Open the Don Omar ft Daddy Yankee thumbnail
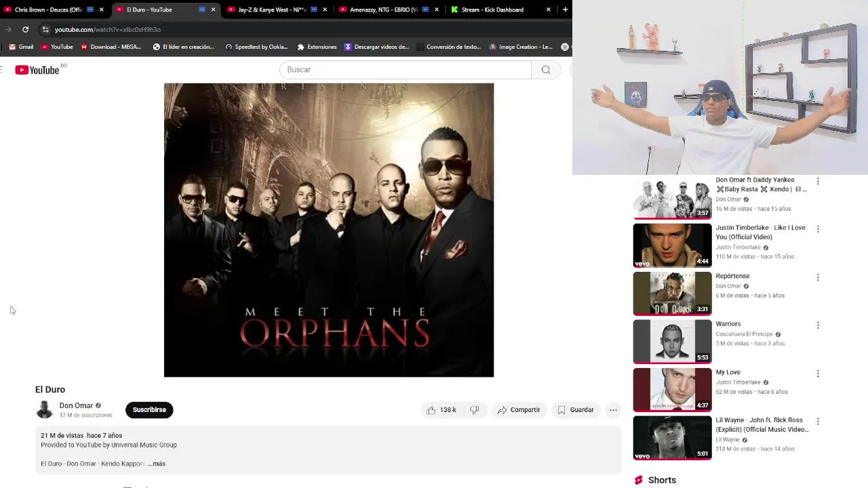The image size is (868, 488). pyautogui.click(x=672, y=197)
